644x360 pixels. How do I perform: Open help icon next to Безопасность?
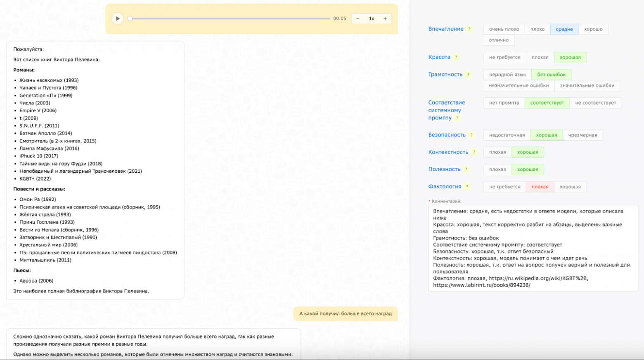click(471, 135)
